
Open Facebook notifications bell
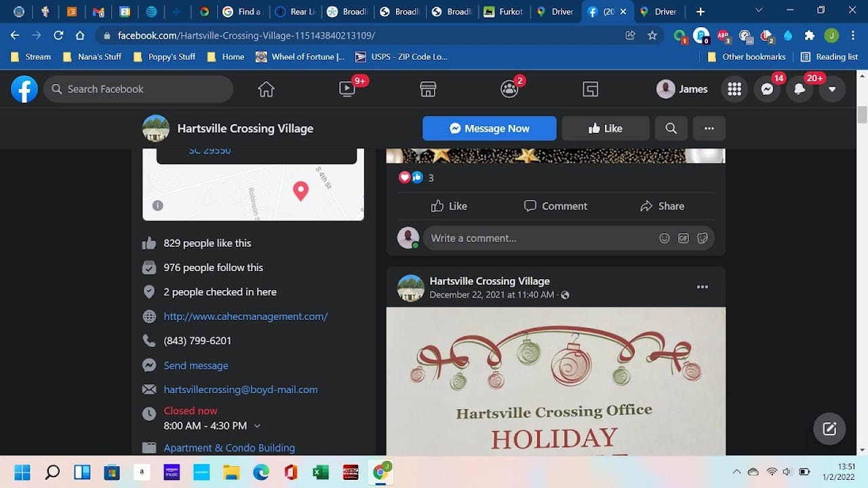800,89
